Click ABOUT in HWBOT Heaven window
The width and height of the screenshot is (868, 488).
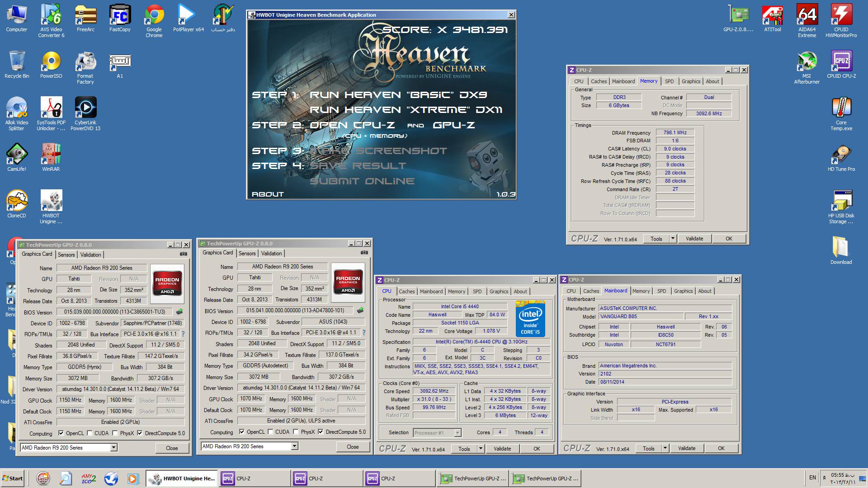click(268, 194)
